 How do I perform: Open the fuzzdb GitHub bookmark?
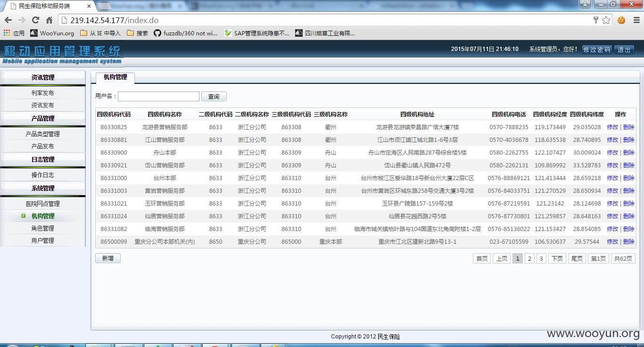pos(185,33)
